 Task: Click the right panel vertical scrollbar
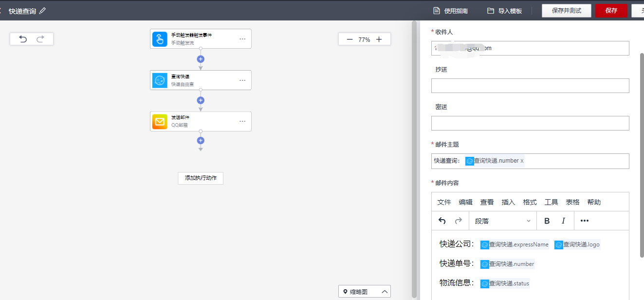tap(642, 156)
